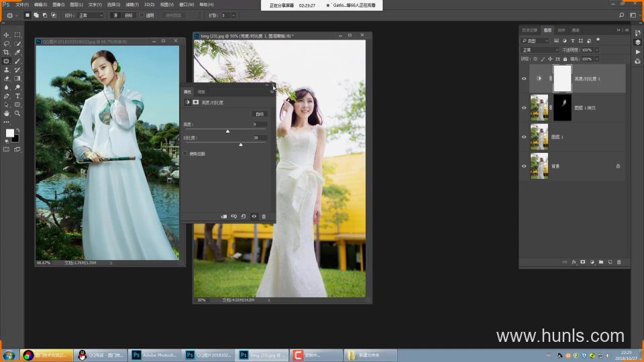Select the Clone Stamp tool

pos(6,70)
